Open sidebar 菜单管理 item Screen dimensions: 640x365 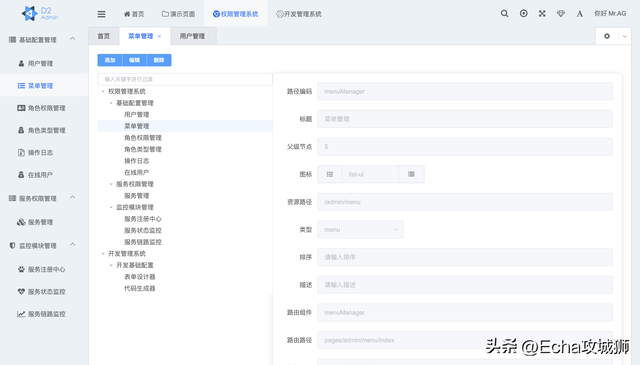(44, 86)
